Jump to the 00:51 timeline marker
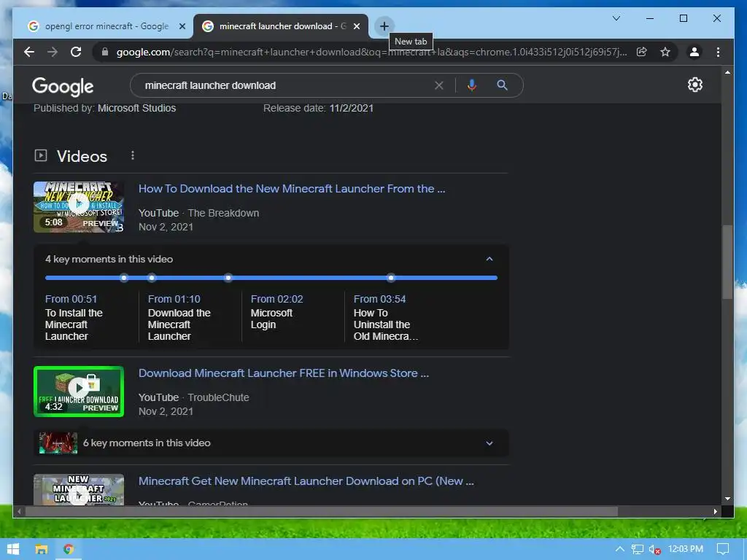This screenshot has width=747, height=560. (124, 278)
